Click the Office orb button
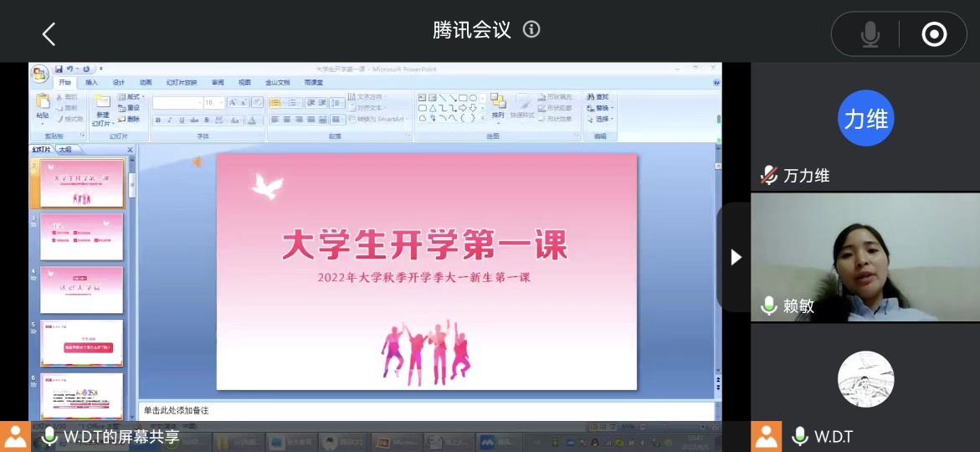980x452 pixels. [39, 74]
